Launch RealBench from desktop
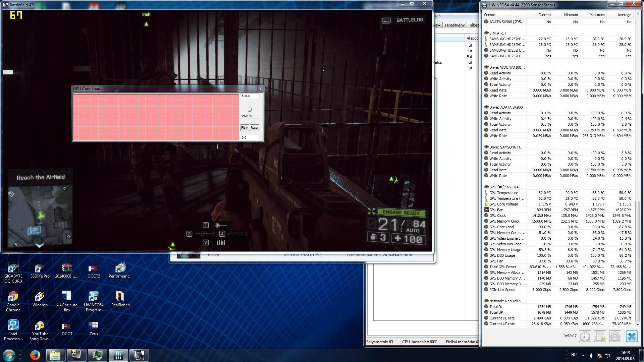 point(120,299)
